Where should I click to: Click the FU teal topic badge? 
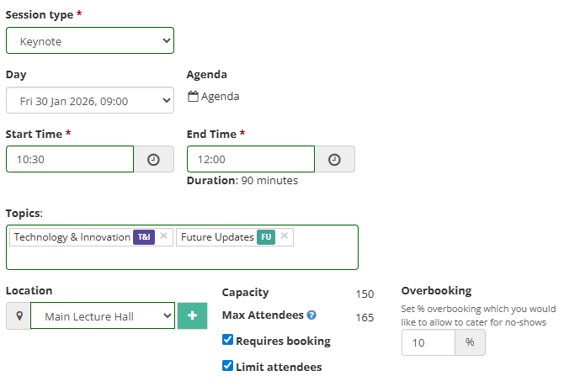tap(266, 237)
